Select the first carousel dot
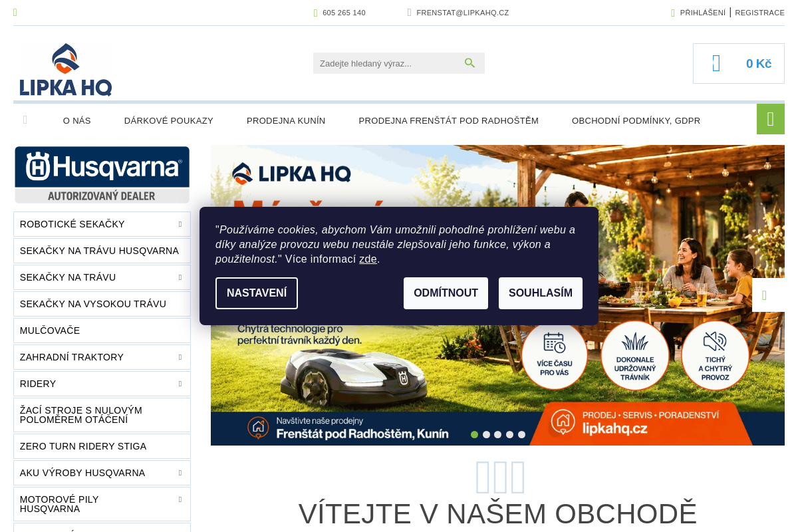Screen dimensions: 798x532 coord(474,434)
